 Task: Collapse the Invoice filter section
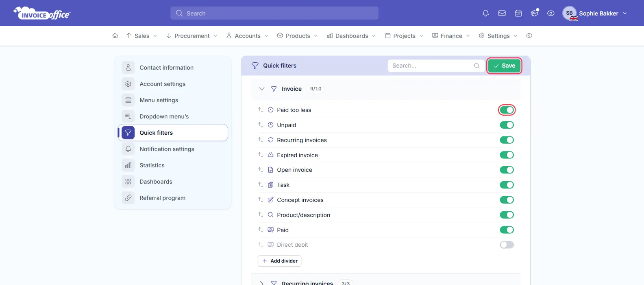[x=261, y=89]
